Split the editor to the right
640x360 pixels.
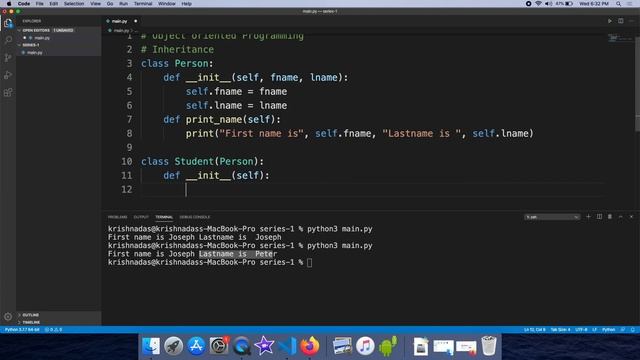click(x=620, y=21)
